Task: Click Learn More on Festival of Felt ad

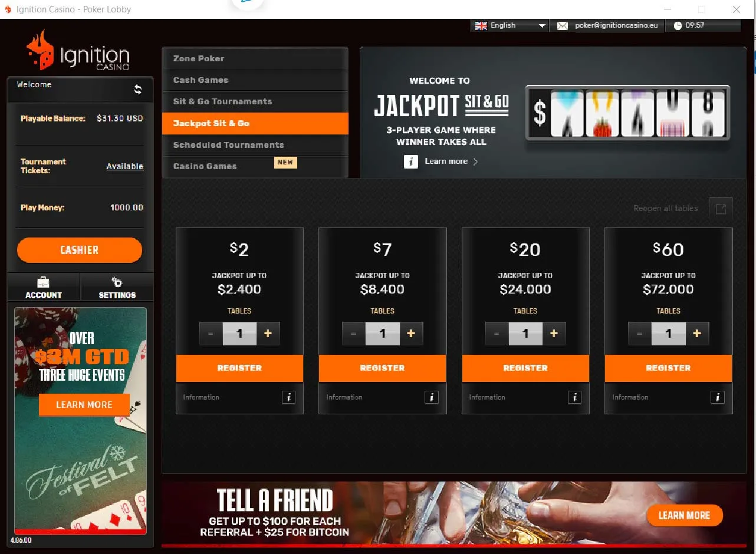Action: [x=84, y=405]
